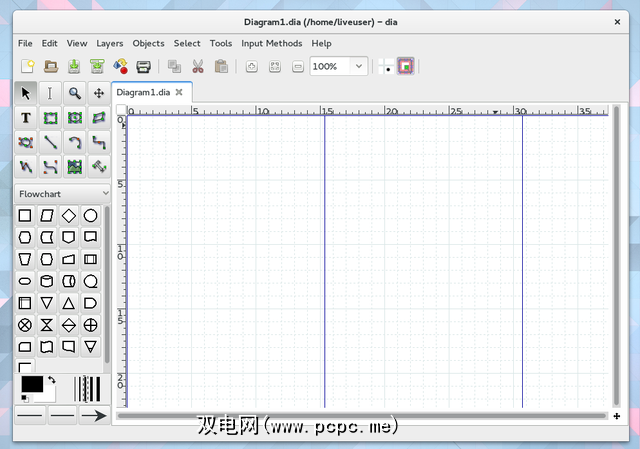Pick the Summing Junction circle-X shape

(25, 325)
